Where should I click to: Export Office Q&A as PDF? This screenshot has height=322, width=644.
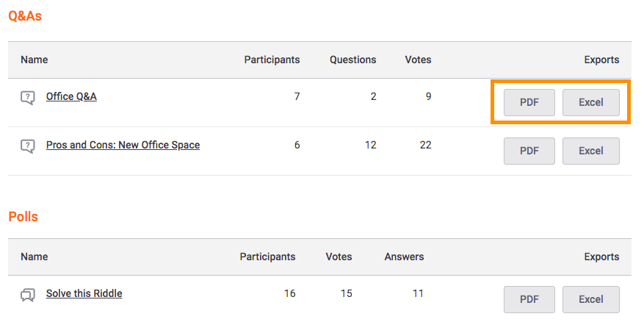click(x=529, y=102)
